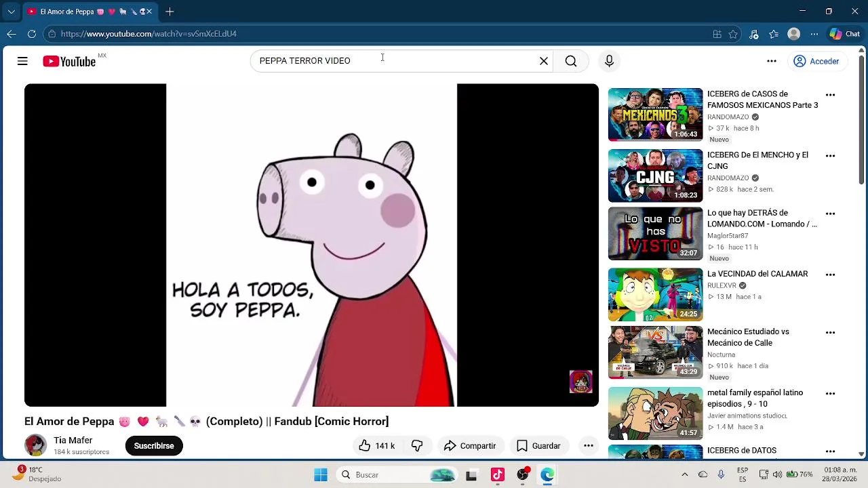Viewport: 868px width, 488px height.
Task: Open options for Mecánico Estudiado video
Action: (830, 333)
